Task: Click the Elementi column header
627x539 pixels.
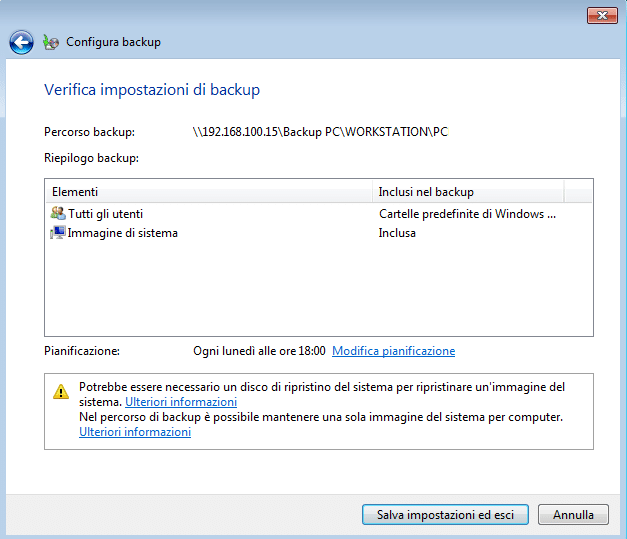Action: (x=209, y=192)
